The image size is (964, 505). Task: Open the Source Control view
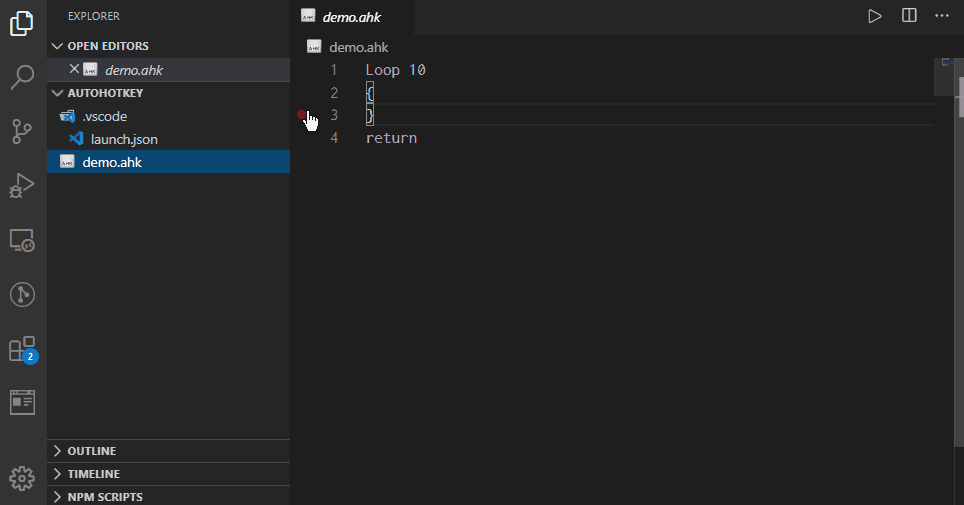click(x=23, y=131)
